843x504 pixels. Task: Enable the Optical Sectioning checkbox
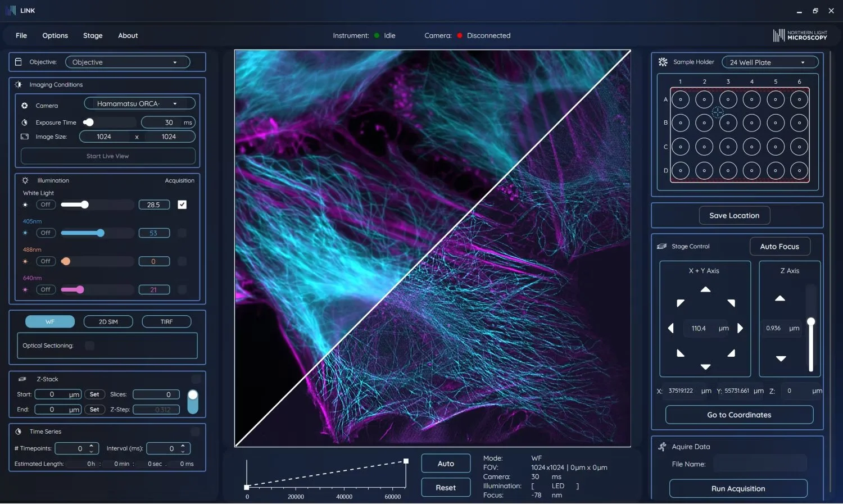coord(89,346)
